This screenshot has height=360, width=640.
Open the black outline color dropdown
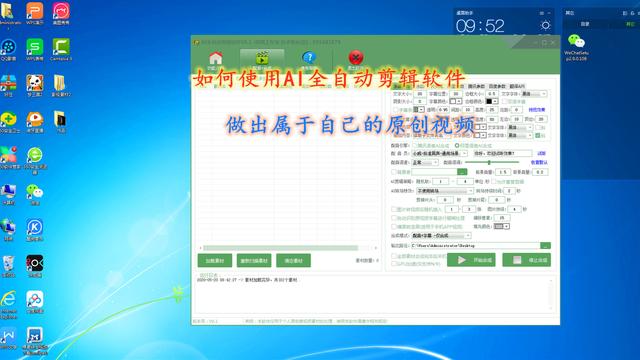pos(492,101)
